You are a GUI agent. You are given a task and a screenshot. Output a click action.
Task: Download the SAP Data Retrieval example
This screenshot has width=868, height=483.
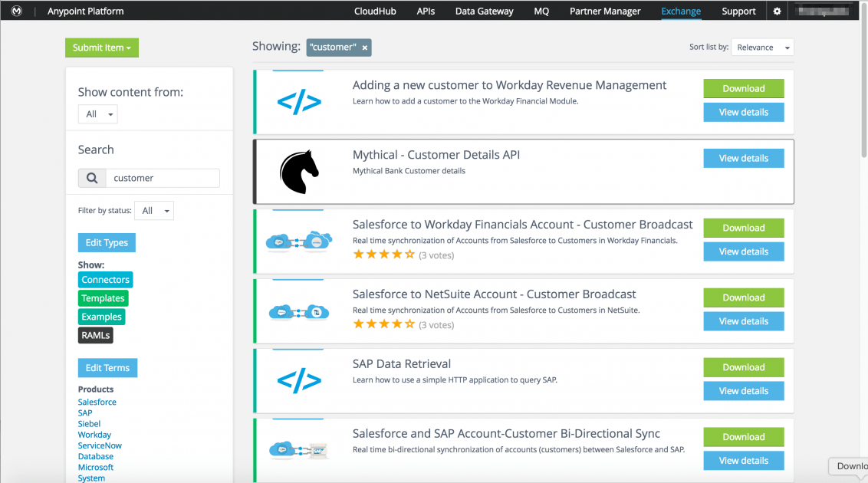pyautogui.click(x=743, y=367)
